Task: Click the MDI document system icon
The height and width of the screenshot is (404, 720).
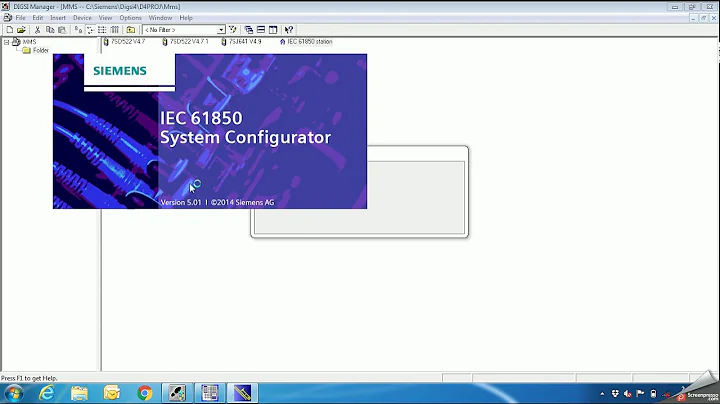Action: pos(7,18)
